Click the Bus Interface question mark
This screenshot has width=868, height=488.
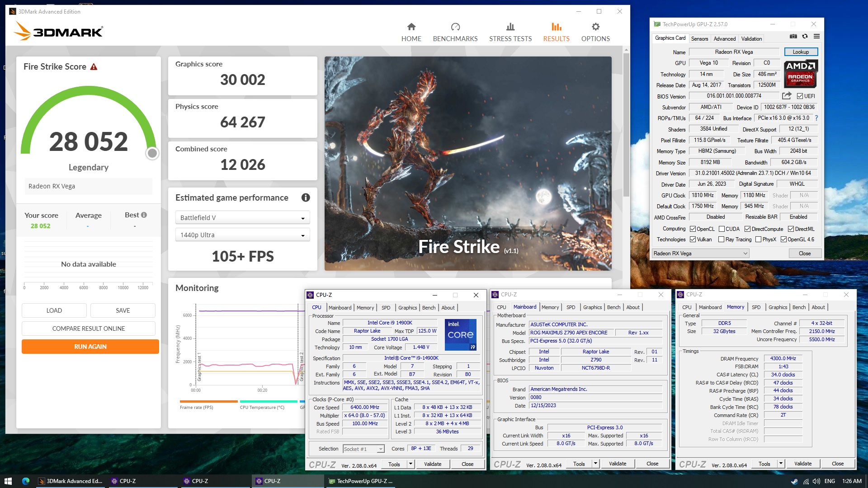pyautogui.click(x=816, y=118)
